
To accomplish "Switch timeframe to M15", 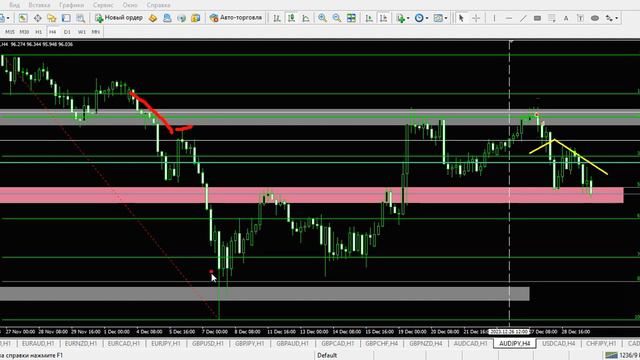I will pyautogui.click(x=10, y=32).
